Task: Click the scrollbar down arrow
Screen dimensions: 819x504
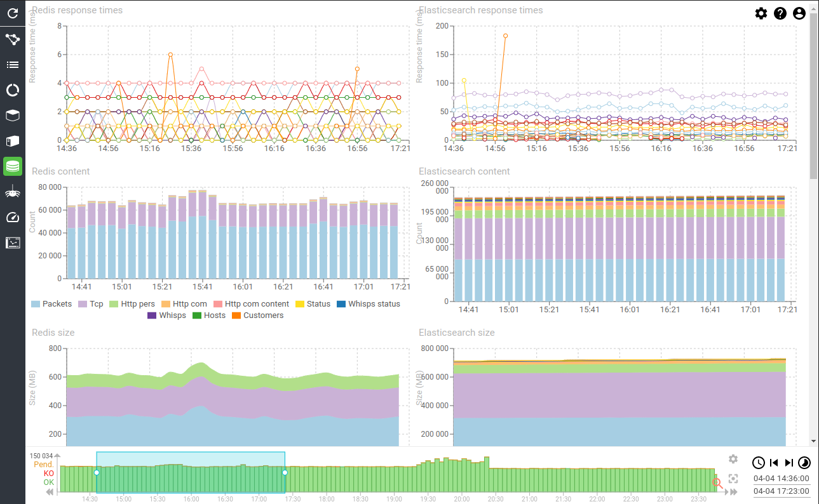Action: pos(814,441)
